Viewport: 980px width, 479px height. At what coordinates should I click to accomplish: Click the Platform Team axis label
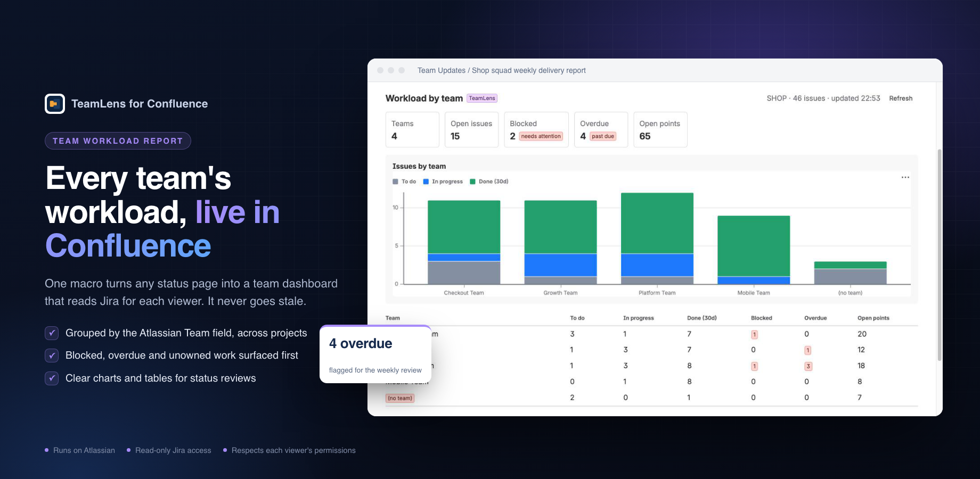coord(657,293)
